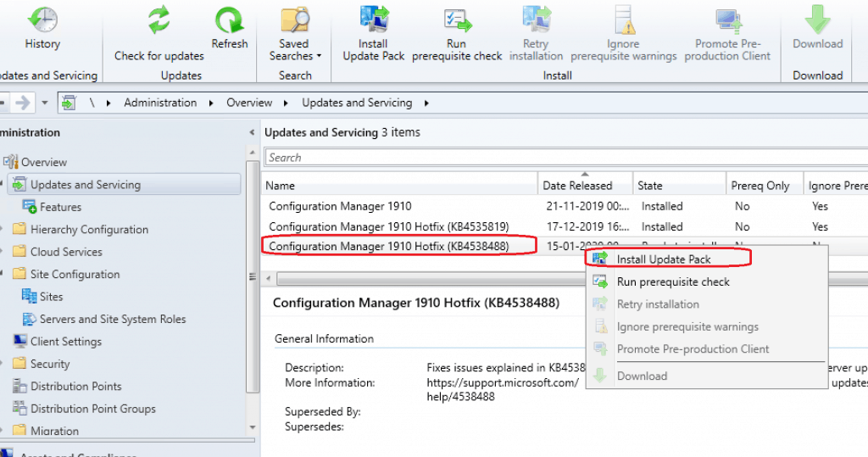Sort by State column header
868x457 pixels.
(679, 186)
